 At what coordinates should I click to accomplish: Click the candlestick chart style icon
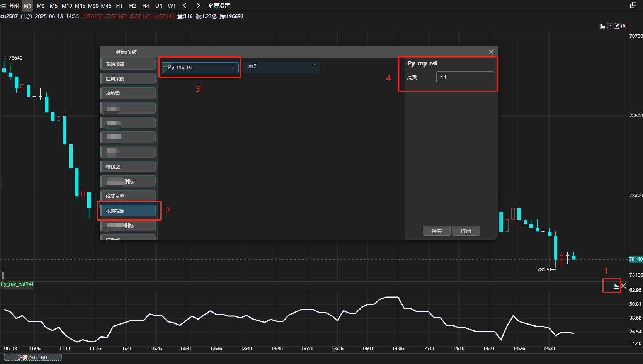623,26
